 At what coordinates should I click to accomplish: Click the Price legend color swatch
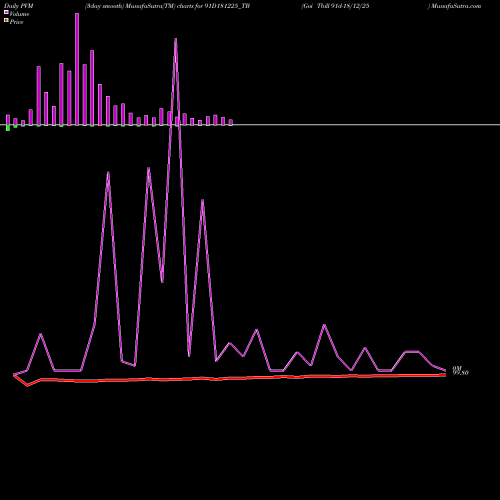coord(6,20)
